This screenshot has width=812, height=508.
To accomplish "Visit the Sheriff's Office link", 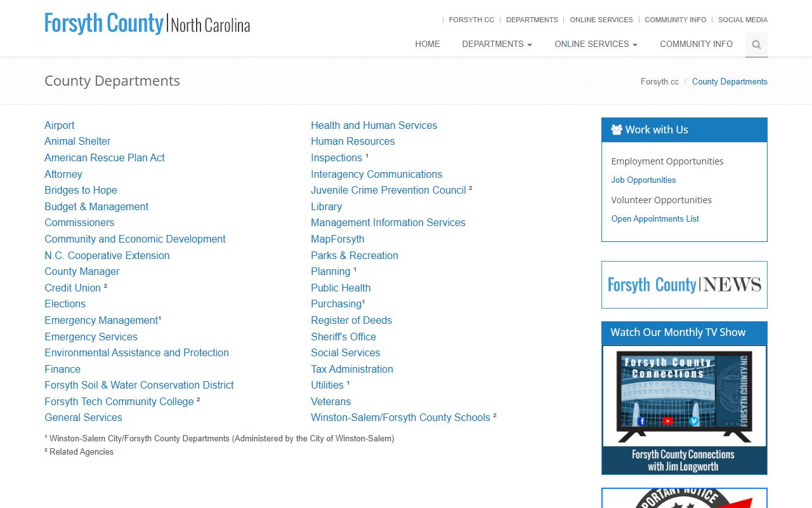I will click(343, 337).
